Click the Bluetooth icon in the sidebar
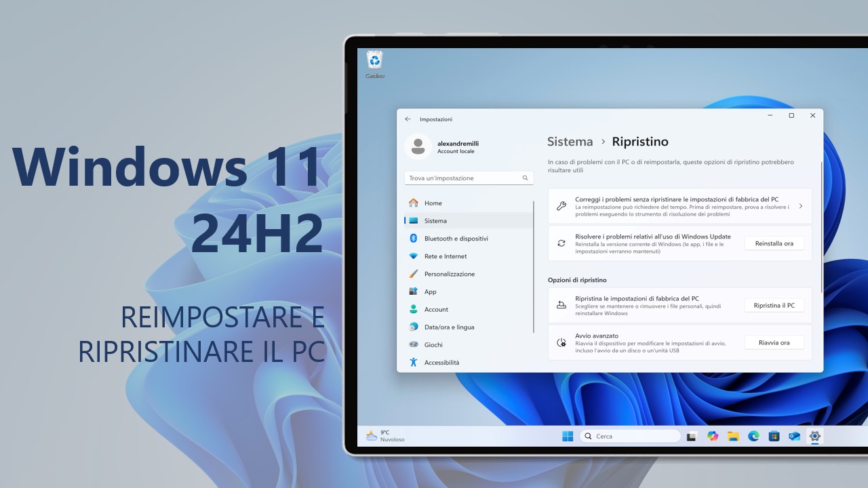The width and height of the screenshot is (868, 488). 413,239
